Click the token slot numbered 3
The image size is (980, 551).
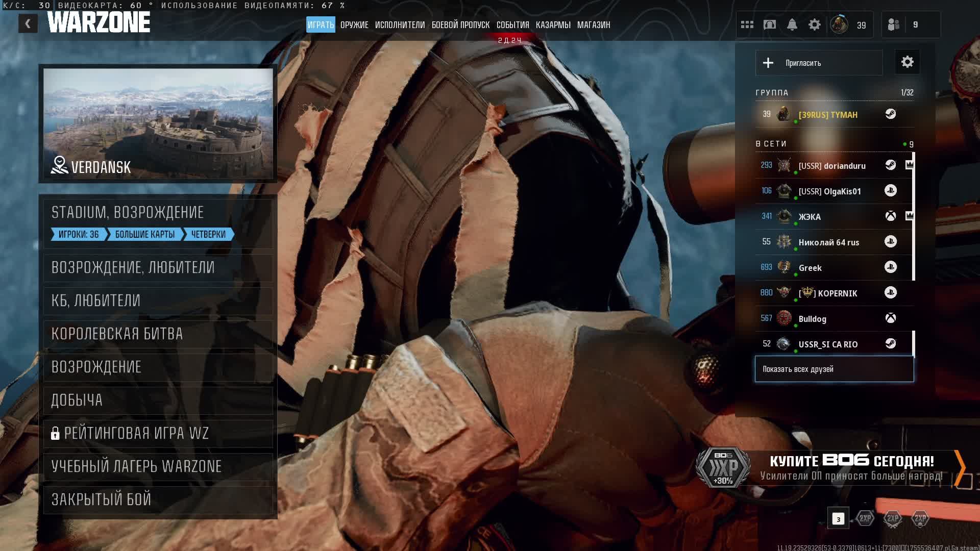point(838,519)
